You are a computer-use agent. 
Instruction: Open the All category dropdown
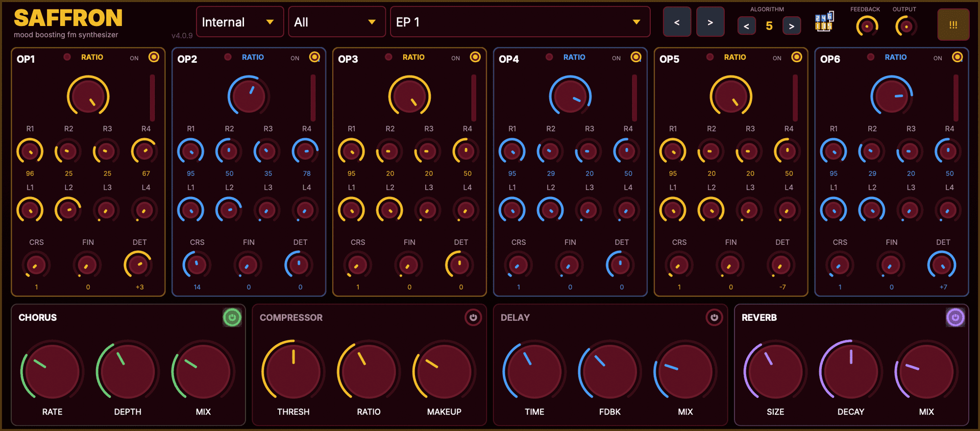click(337, 22)
